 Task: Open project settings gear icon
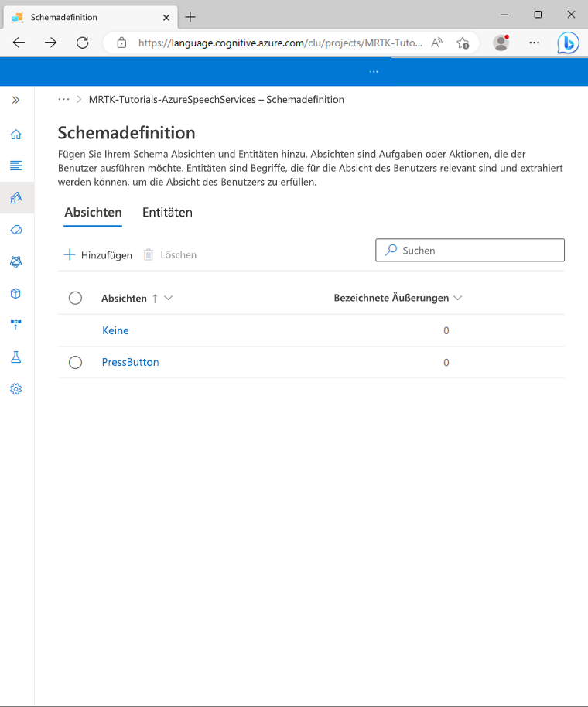15,388
